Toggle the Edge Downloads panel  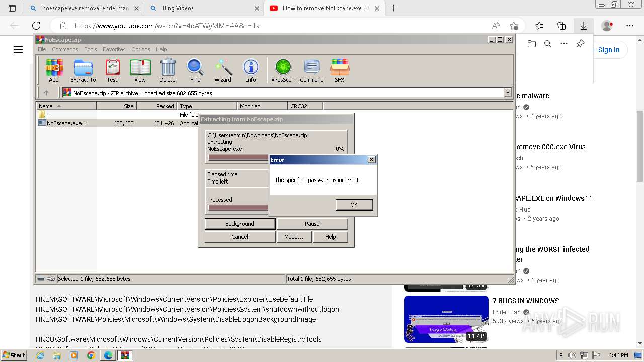pyautogui.click(x=583, y=26)
